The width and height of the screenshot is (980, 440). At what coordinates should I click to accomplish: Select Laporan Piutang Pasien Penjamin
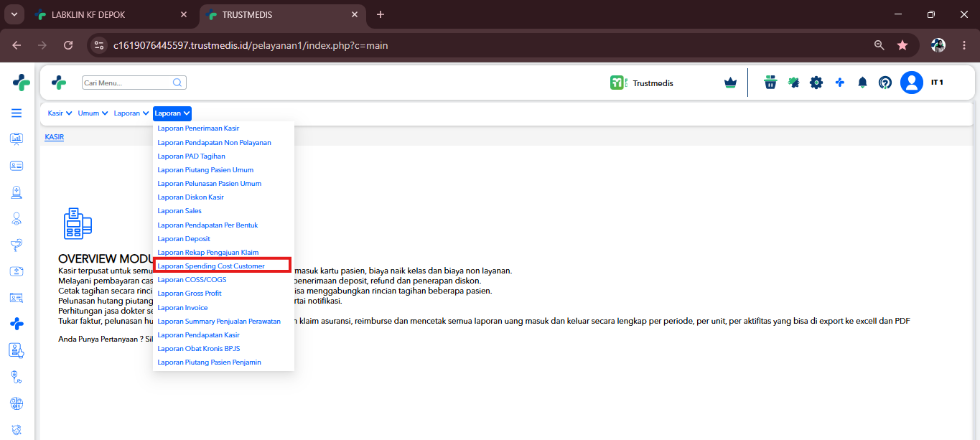(209, 362)
